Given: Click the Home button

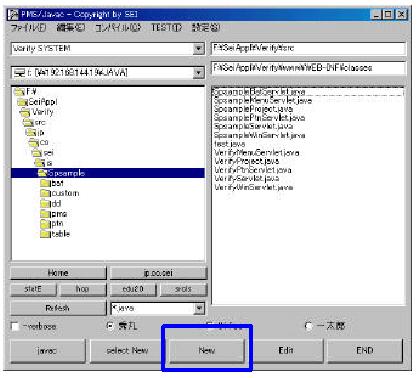Looking at the screenshot, I should [58, 273].
